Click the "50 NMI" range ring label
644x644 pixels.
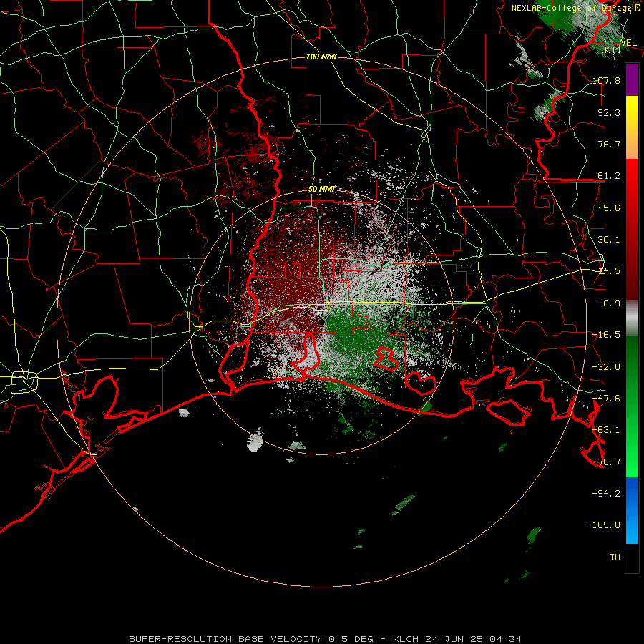pos(321,190)
